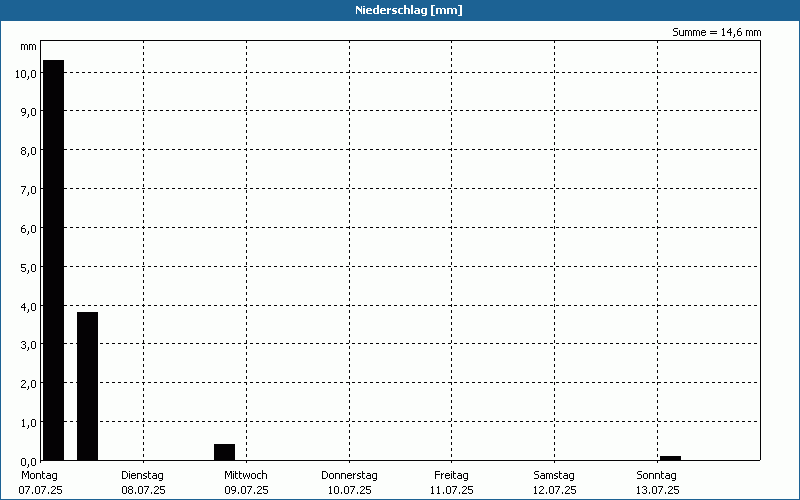This screenshot has height=500, width=800.
Task: Click the Niederschlag [mm] chart title
Action: [409, 10]
